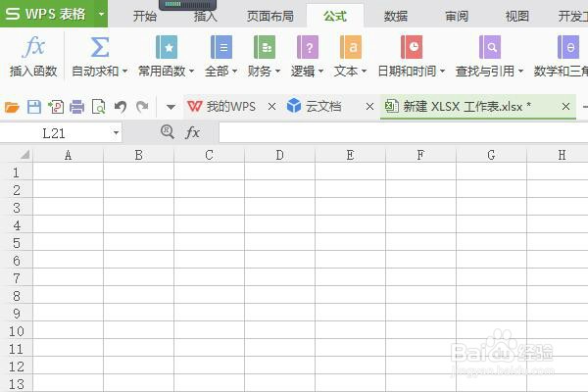Image resolution: width=588 pixels, height=392 pixels.
Task: Click the fx icon beside formula bar
Action: (192, 132)
